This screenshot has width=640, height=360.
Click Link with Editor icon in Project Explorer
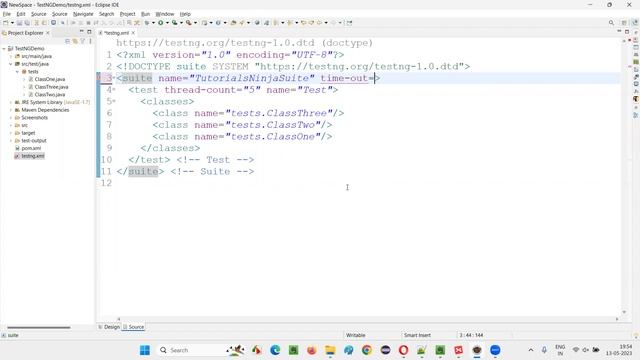click(x=75, y=41)
